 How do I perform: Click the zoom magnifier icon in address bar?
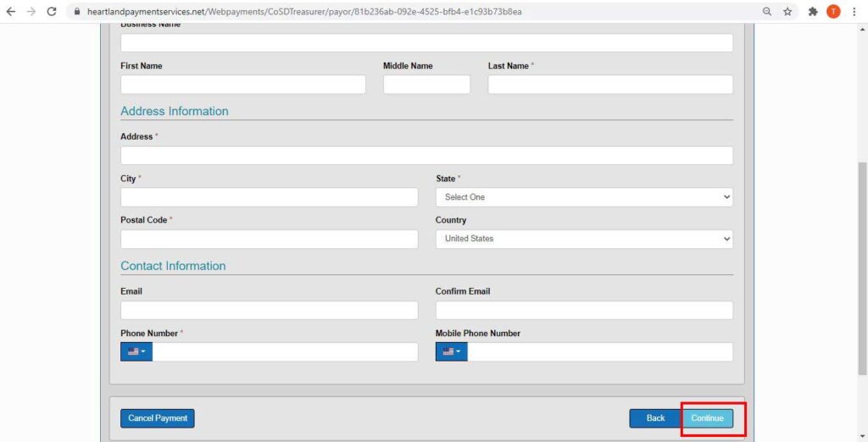click(767, 12)
